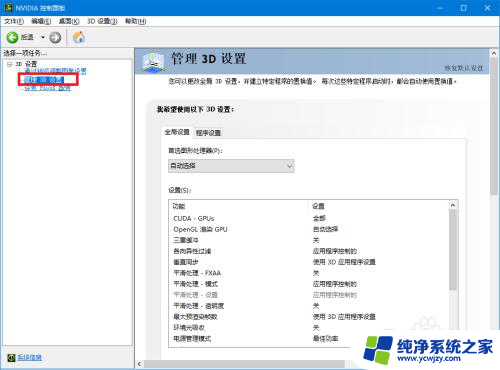The height and width of the screenshot is (370, 500).
Task: Click the System Information icon at bottom left
Action: coord(11,357)
